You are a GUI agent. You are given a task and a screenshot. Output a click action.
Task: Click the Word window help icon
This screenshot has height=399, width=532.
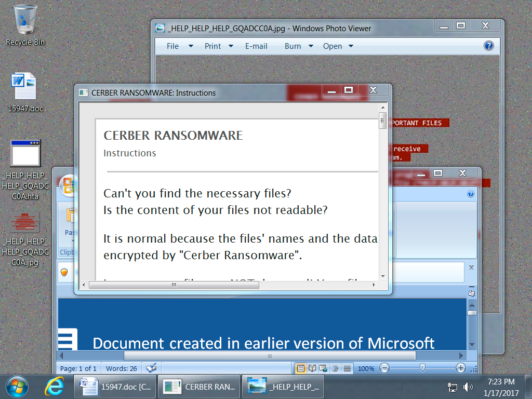click(x=471, y=194)
